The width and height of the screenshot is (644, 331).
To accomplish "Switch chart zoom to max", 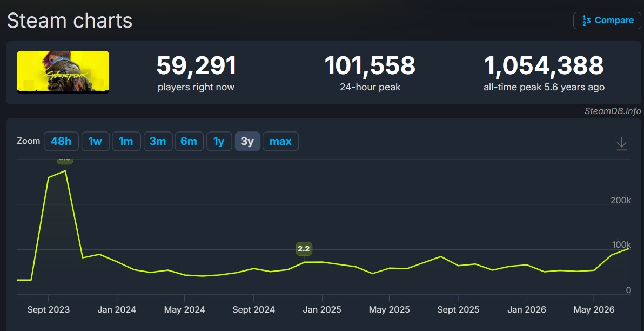I will coord(280,142).
